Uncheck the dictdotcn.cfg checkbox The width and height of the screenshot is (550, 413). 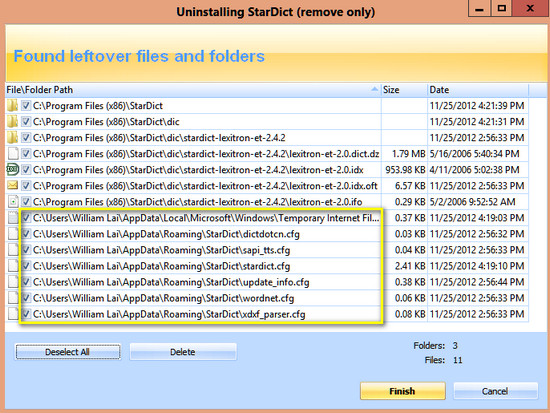point(26,234)
